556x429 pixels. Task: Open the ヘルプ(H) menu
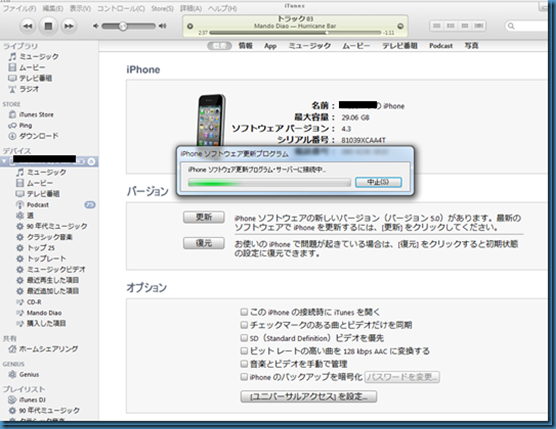coord(222,8)
